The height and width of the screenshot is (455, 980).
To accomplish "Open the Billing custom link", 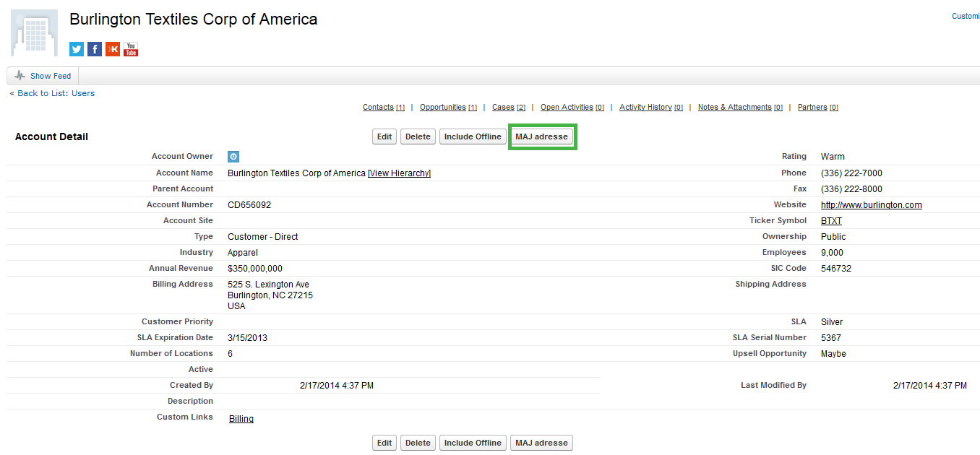I will pos(241,419).
